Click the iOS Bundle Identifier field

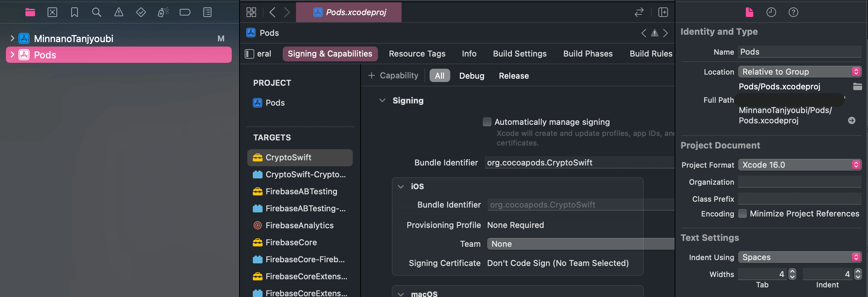click(x=581, y=205)
